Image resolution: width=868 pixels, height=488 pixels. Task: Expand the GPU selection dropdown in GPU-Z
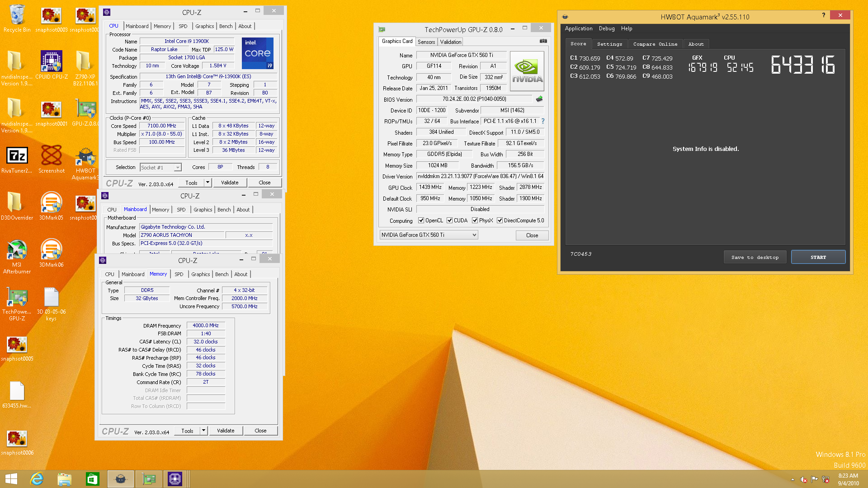pos(429,235)
